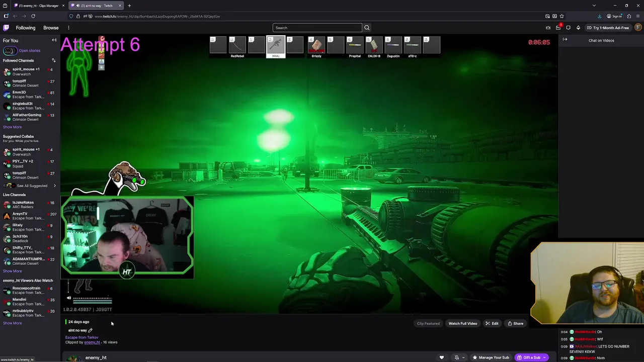The image size is (644, 362).
Task: Toggle the notification bell icon
Action: 457,357
